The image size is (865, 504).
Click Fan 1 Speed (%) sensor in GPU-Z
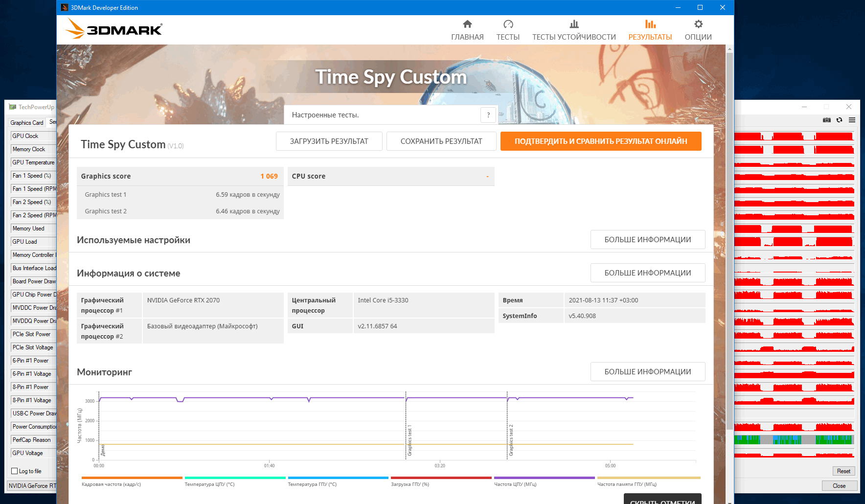coord(33,176)
